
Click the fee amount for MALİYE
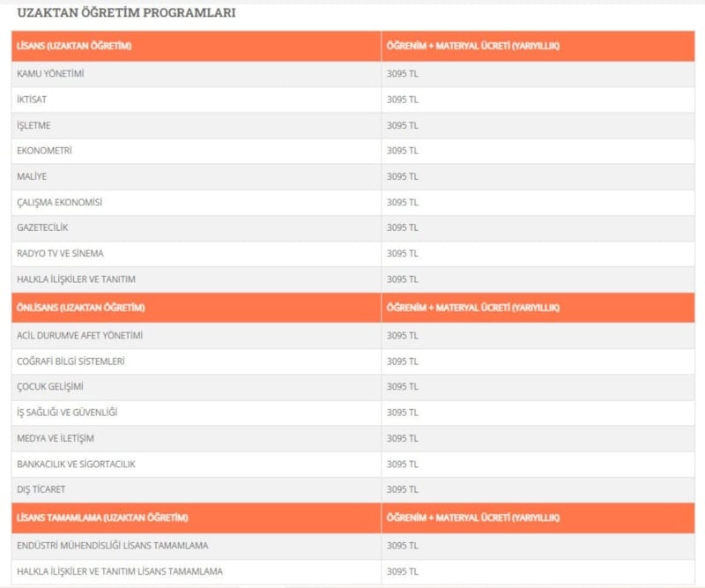[402, 176]
